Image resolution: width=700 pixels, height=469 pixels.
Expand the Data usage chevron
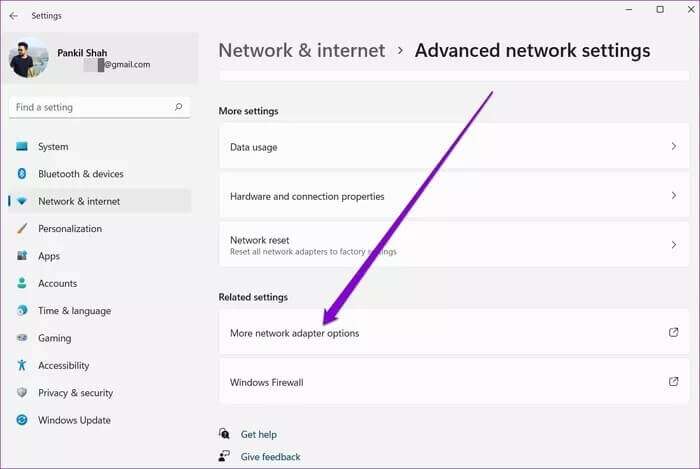click(673, 147)
